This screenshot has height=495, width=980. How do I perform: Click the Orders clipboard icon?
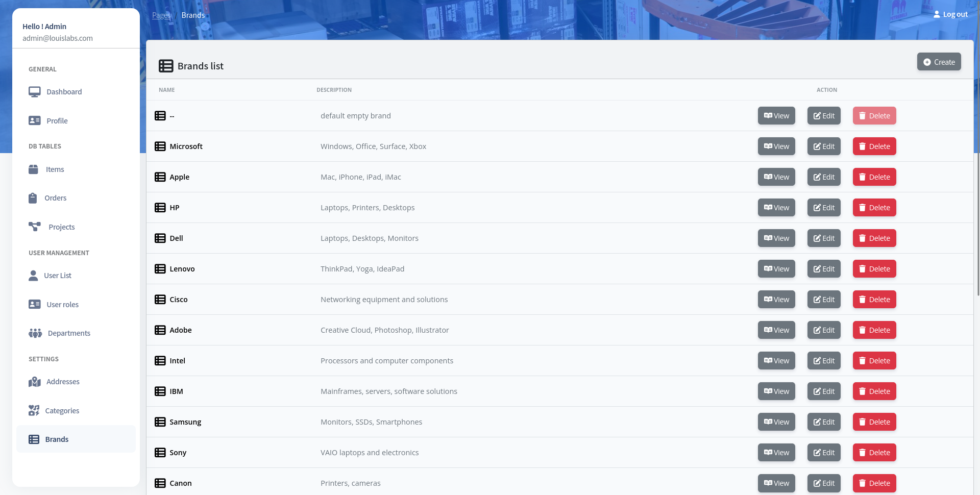33,198
